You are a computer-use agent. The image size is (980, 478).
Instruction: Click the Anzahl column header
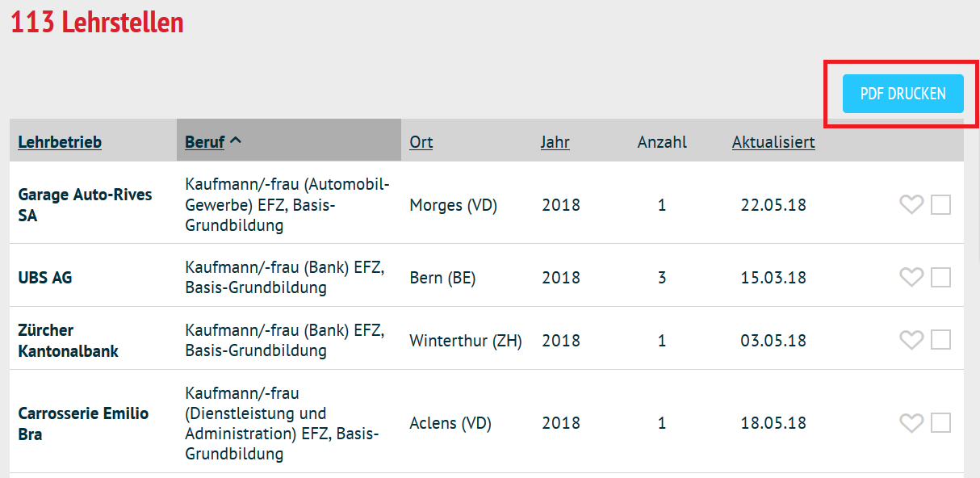(x=662, y=142)
